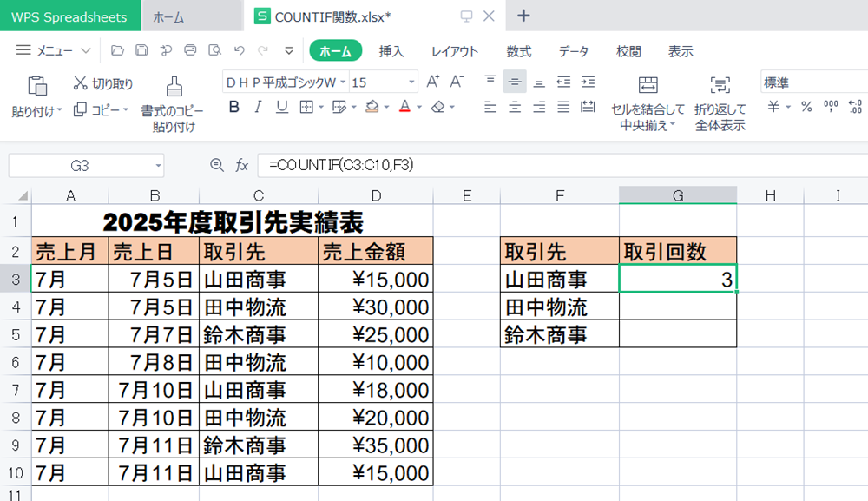Open the メニュー menu
The image size is (868, 501).
click(53, 51)
